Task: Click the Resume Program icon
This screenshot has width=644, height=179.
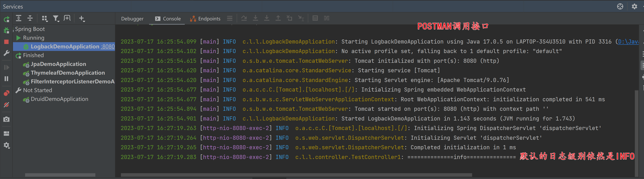Action: [7, 67]
